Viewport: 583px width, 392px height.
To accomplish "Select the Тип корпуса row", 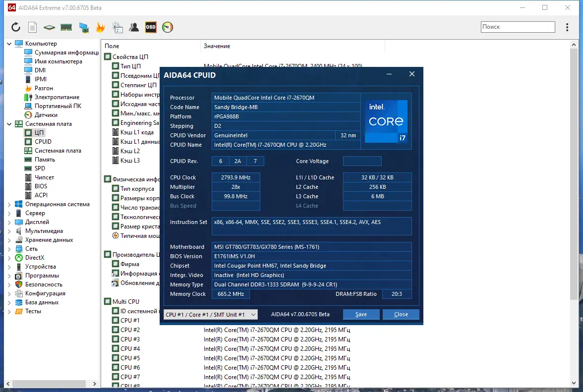I will click(x=133, y=189).
